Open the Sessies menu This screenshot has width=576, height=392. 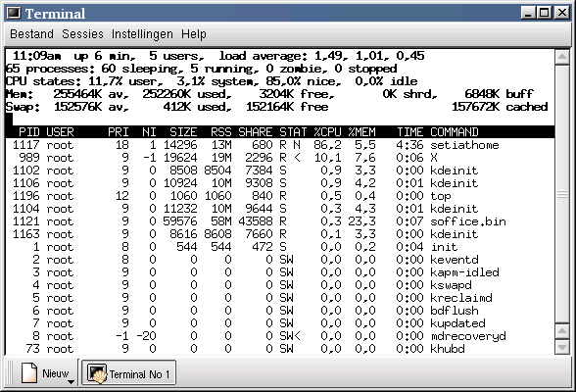point(82,34)
